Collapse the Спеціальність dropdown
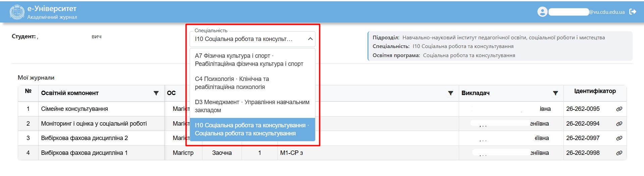Viewport: 644px width, 176px height. (310, 39)
